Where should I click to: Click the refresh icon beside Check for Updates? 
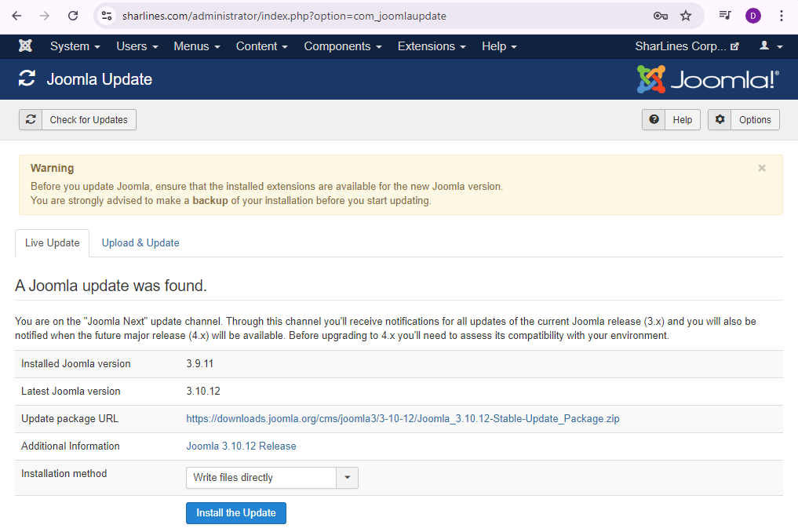coord(31,119)
